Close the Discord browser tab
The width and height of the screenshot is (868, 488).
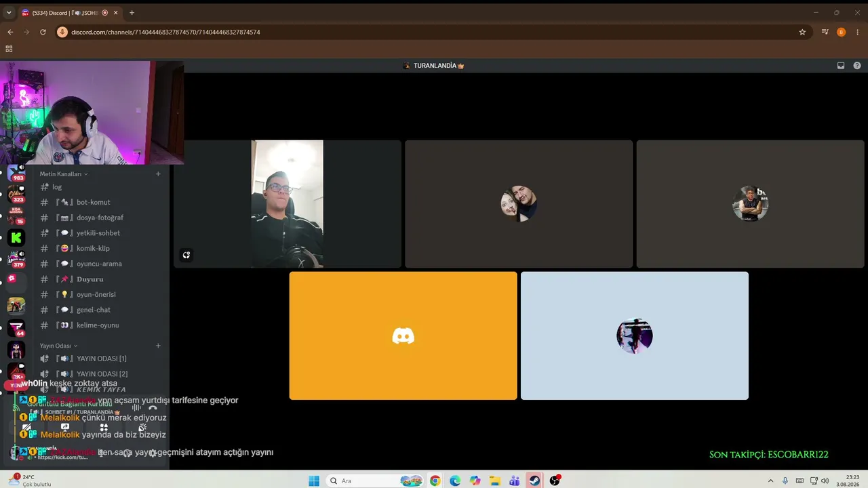(115, 13)
